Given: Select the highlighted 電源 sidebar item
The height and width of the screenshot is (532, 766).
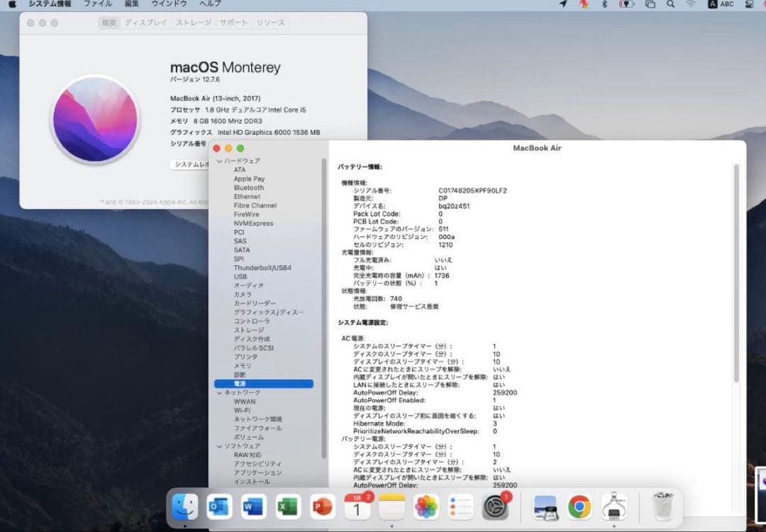Looking at the screenshot, I should click(264, 384).
